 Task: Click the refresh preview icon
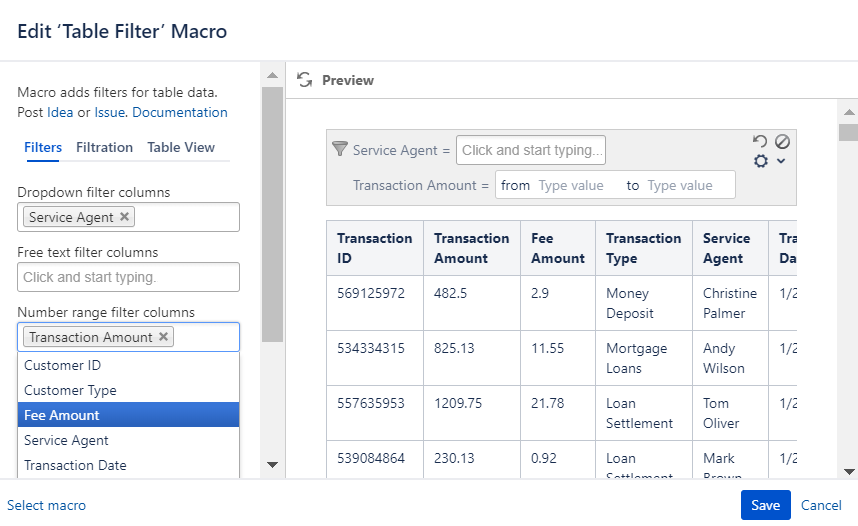pos(305,80)
